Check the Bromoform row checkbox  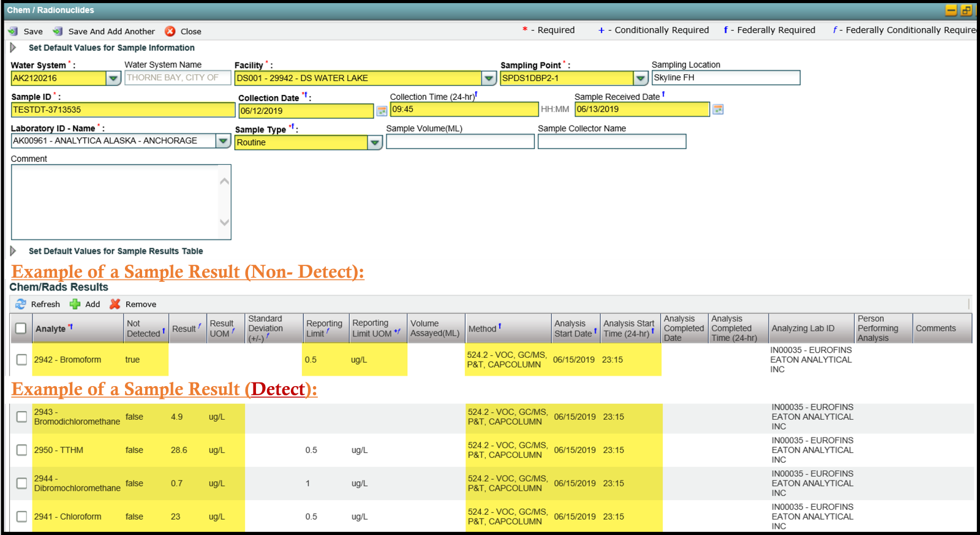point(21,360)
